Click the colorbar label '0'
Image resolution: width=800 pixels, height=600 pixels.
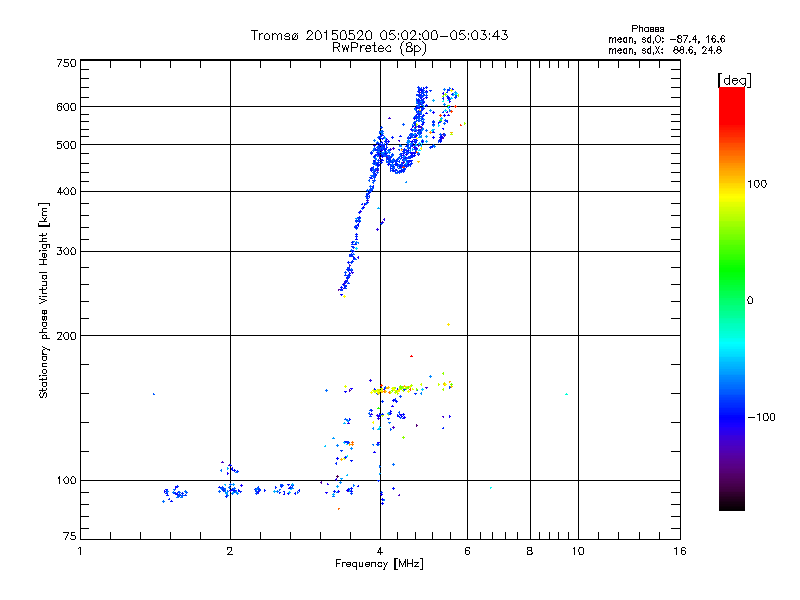tap(750, 300)
